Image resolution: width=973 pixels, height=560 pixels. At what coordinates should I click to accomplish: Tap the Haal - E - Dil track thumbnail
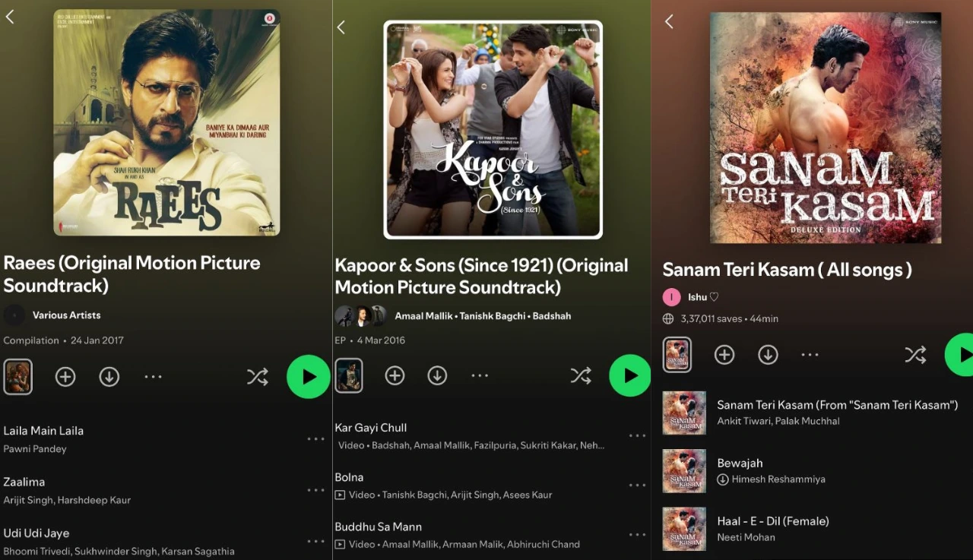coord(684,529)
